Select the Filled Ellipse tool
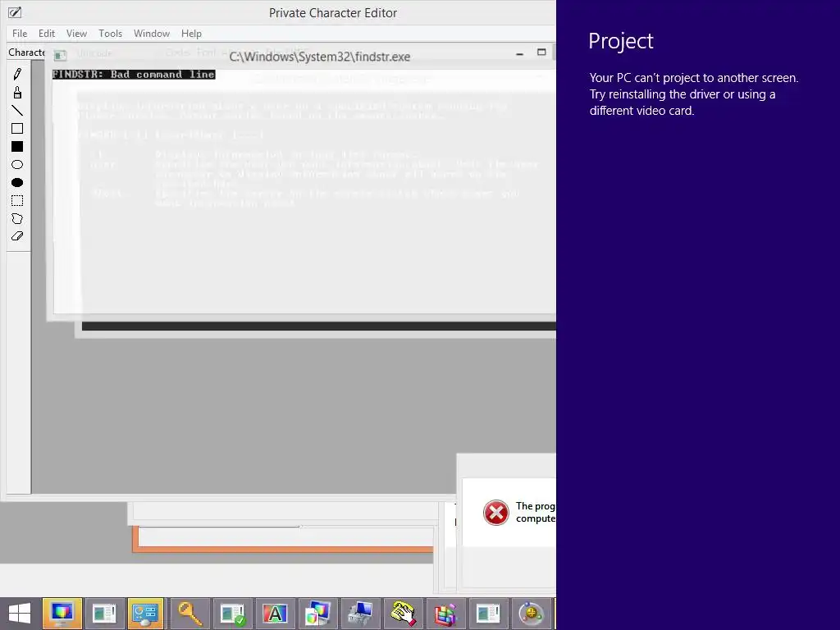This screenshot has height=630, width=840. click(x=17, y=183)
